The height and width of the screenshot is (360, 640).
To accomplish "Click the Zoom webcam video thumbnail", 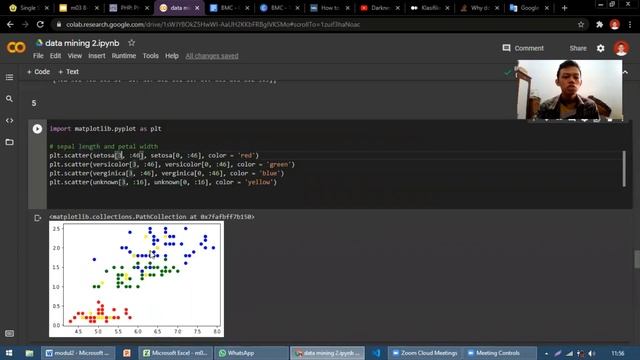I will click(x=570, y=90).
